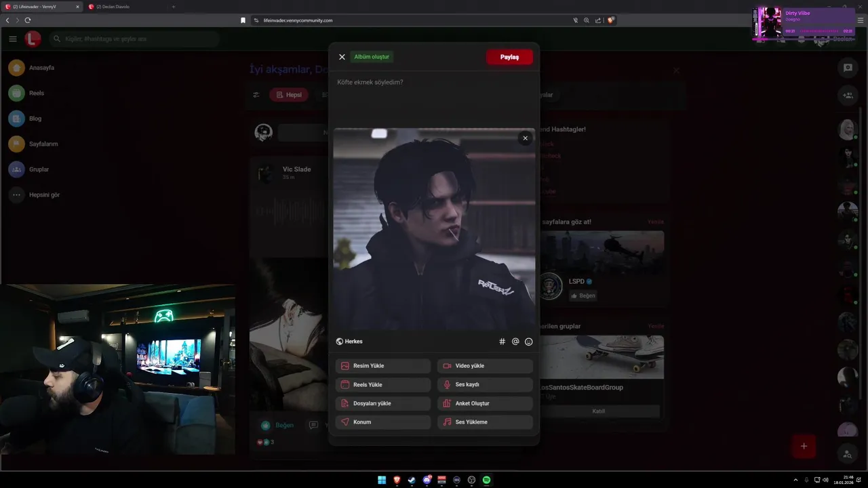The width and height of the screenshot is (868, 488).
Task: Add a Konum location
Action: (x=383, y=422)
